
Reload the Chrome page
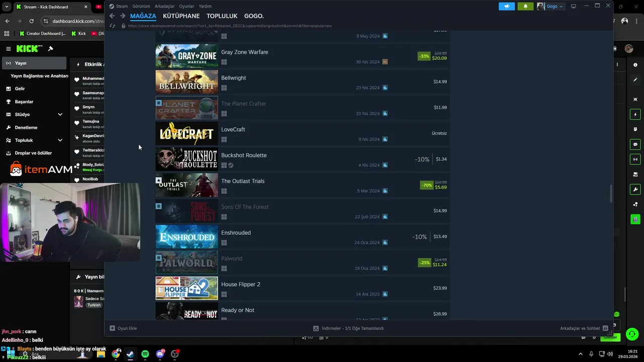(x=31, y=21)
